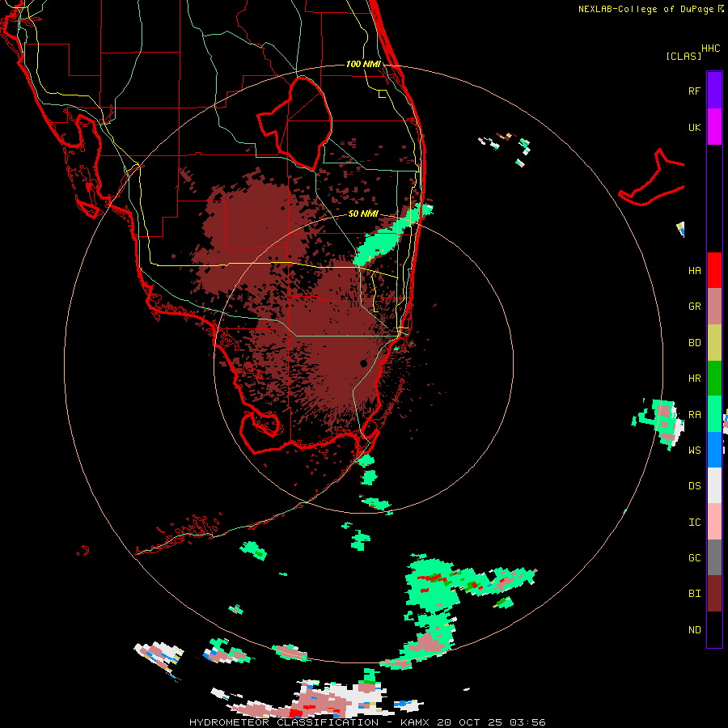
Task: Click the "HHC" product code text
Action: point(710,49)
